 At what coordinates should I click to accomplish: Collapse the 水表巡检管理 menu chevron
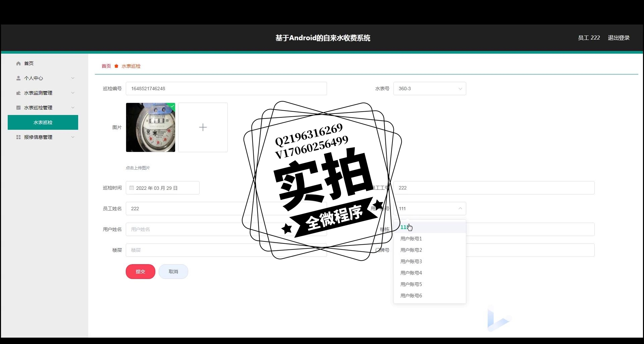[73, 108]
